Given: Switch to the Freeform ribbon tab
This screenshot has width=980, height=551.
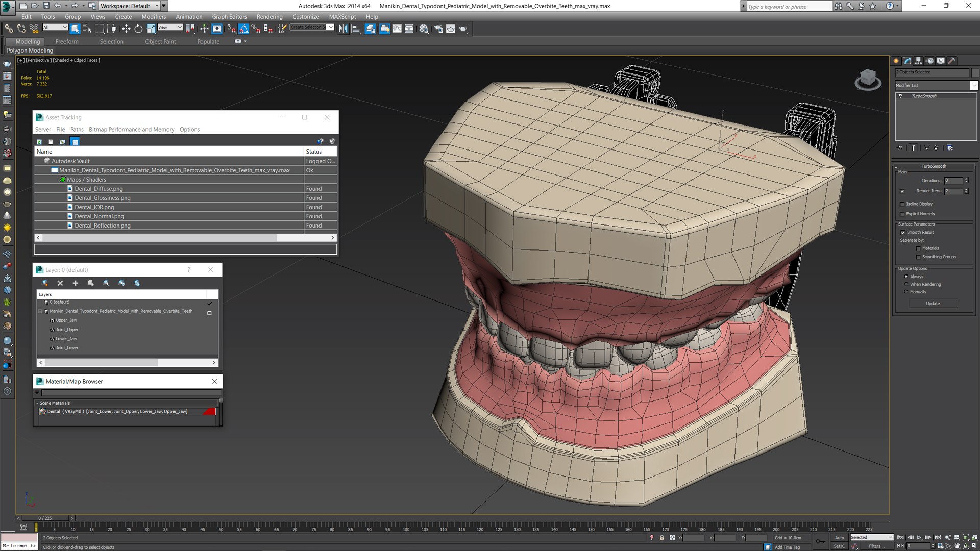Looking at the screenshot, I should point(67,42).
